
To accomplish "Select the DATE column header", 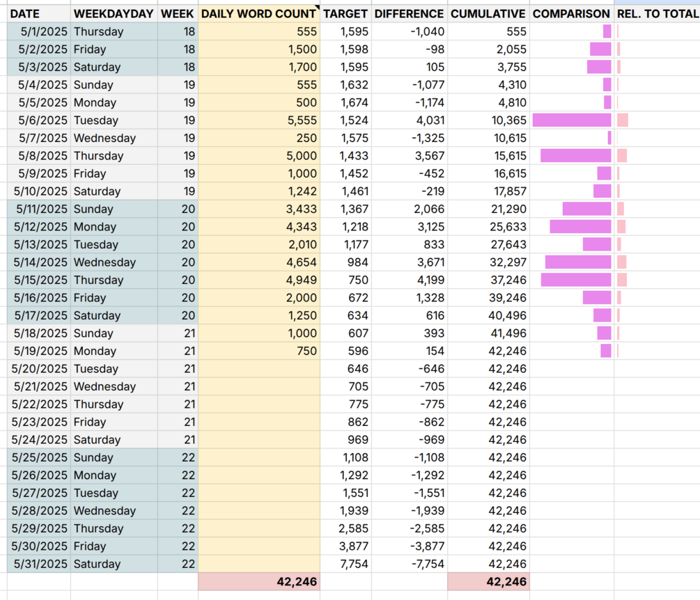I will pos(39,14).
